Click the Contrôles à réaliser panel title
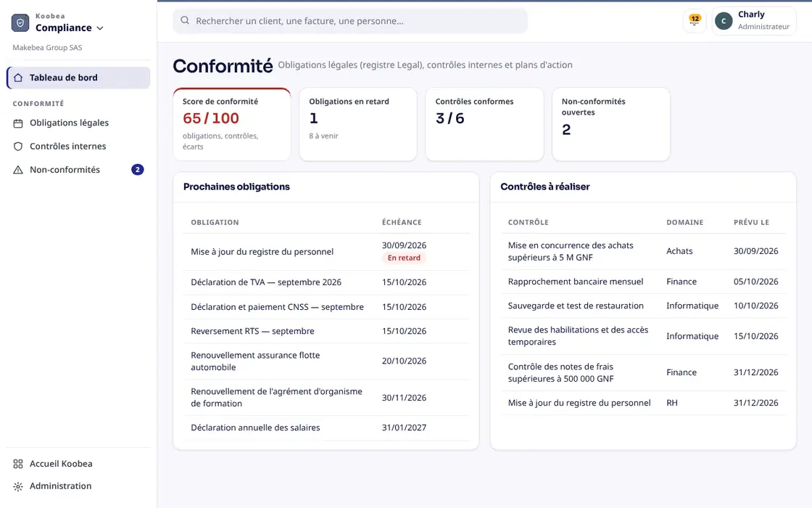The height and width of the screenshot is (508, 812). pyautogui.click(x=544, y=187)
